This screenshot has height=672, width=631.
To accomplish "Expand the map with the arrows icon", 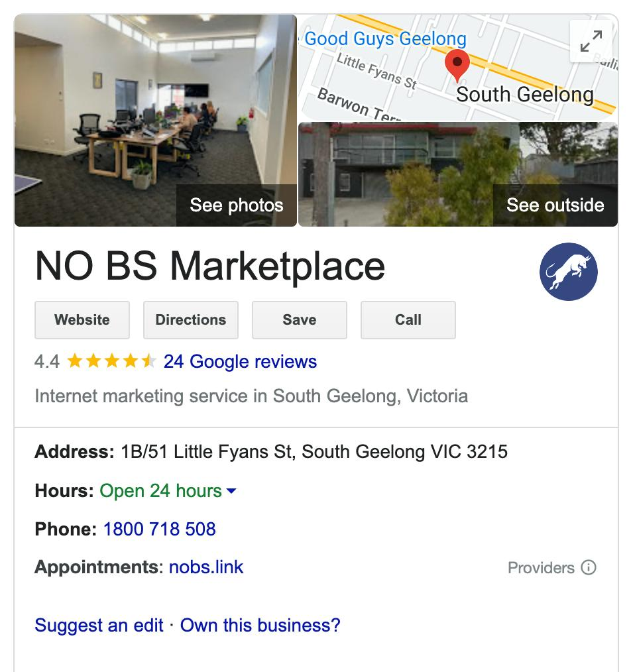I will (x=591, y=41).
